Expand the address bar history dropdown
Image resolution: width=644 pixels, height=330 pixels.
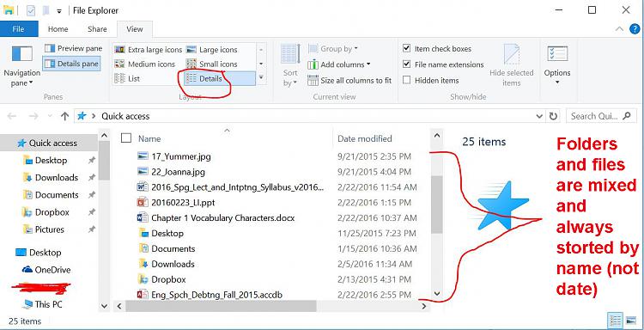pyautogui.click(x=540, y=116)
